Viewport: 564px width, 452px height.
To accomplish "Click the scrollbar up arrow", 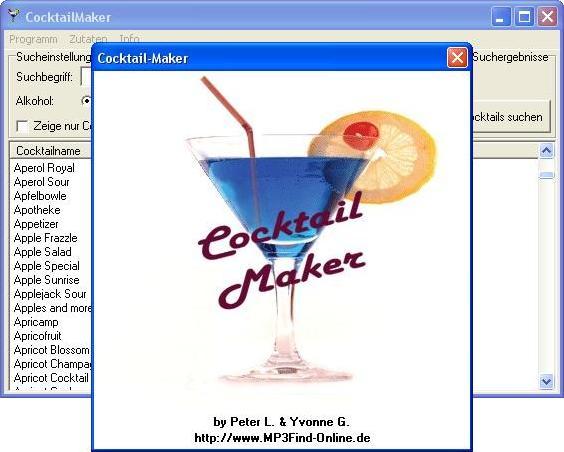I will pyautogui.click(x=546, y=150).
